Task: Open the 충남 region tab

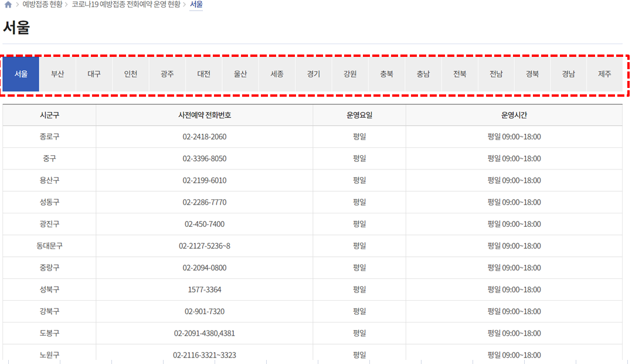Action: pos(423,74)
